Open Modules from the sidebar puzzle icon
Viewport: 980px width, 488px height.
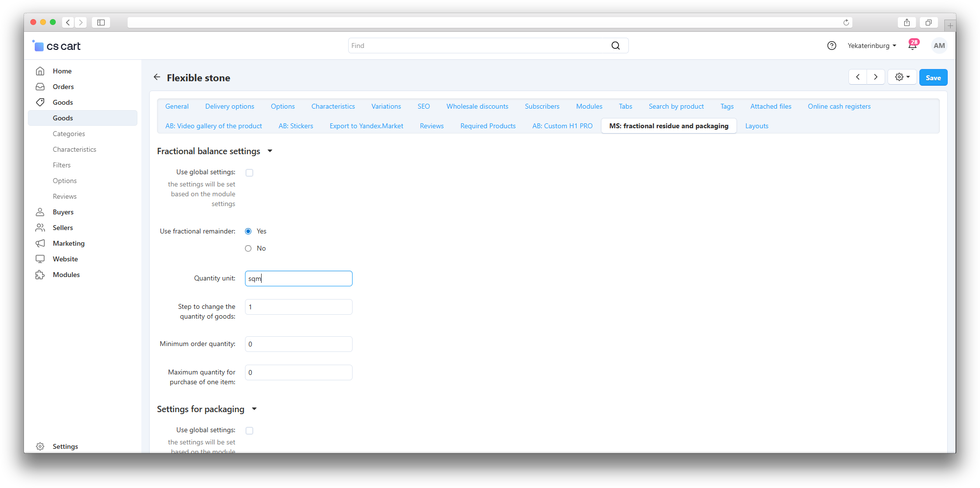pos(40,275)
